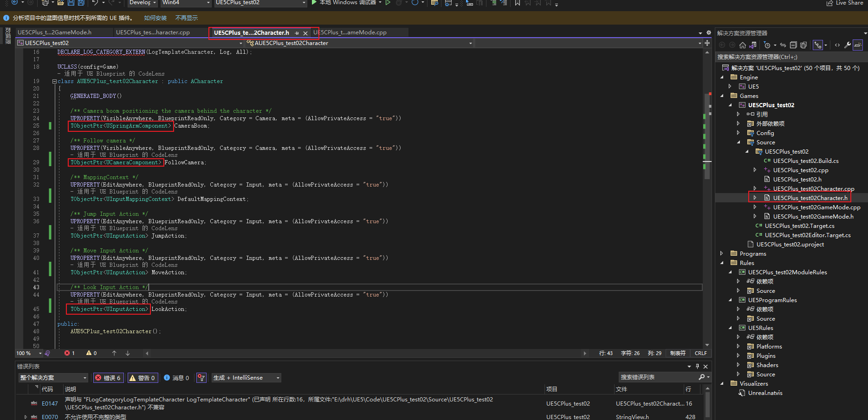Close the UE5CPlus_te...2Character.h tab
868x420 pixels.
click(x=305, y=33)
